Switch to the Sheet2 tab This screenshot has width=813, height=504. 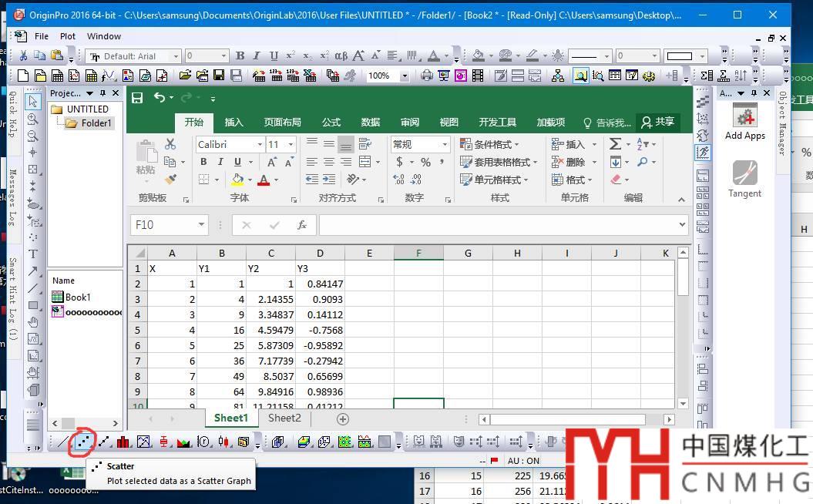pyautogui.click(x=284, y=418)
